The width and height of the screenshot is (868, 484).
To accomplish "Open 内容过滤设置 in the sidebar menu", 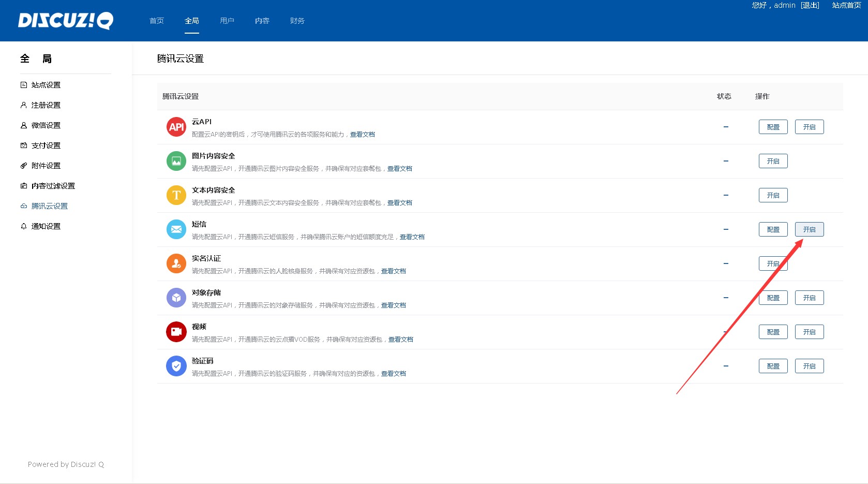I will point(53,186).
